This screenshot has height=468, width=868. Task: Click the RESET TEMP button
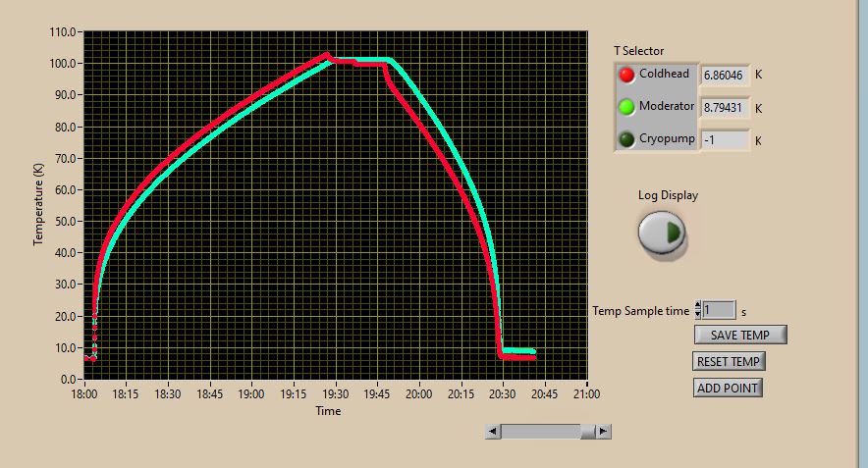tap(729, 361)
